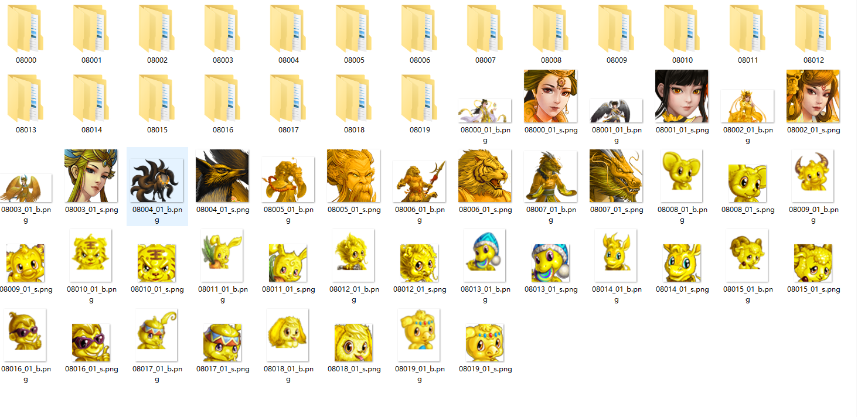Viewport: 868px width, 417px height.
Task: Select 08011_01_s.png rabbit close-up
Action: tap(288, 263)
